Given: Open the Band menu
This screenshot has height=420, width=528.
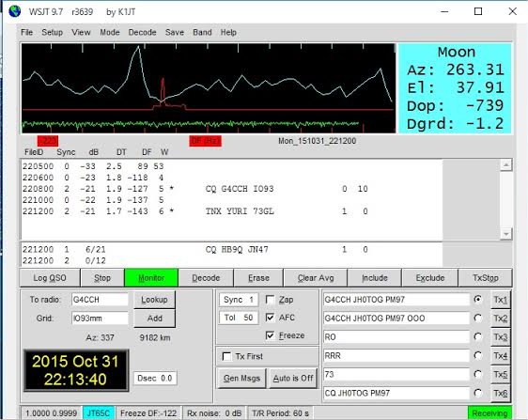Looking at the screenshot, I should click(x=202, y=32).
